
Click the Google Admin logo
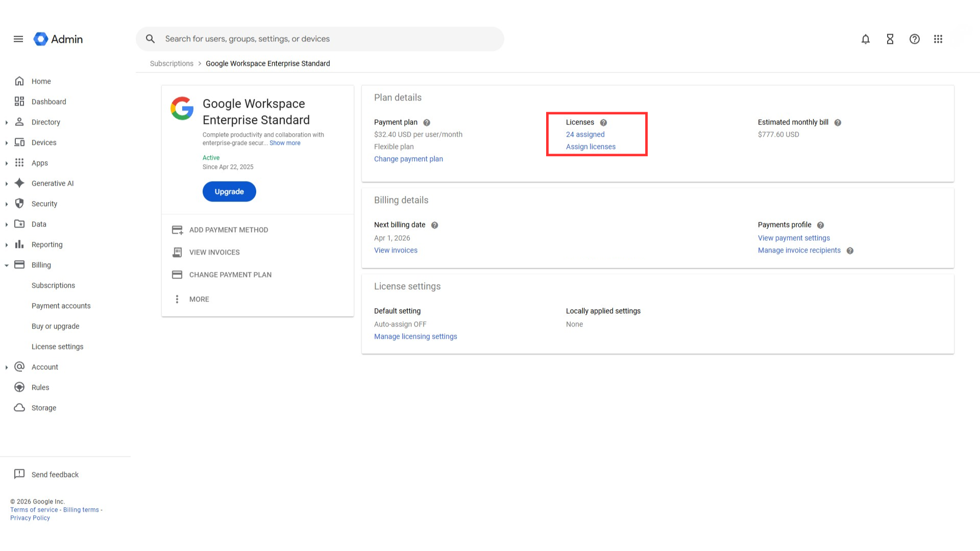click(x=58, y=39)
